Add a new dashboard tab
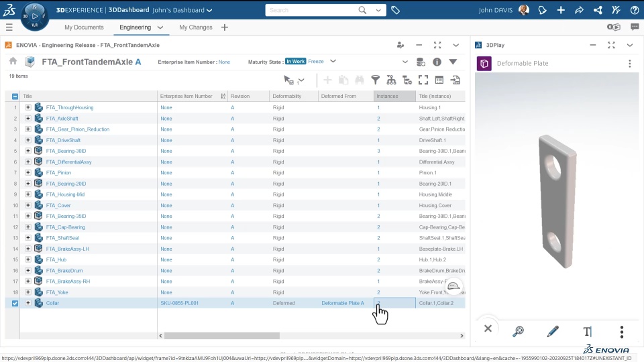Viewport: 644px width, 362px height. (x=224, y=27)
